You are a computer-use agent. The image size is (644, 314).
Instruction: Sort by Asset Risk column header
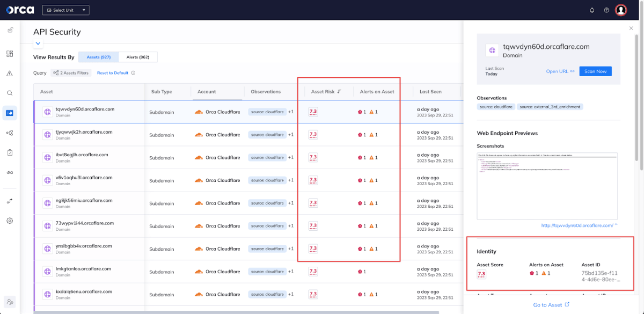(x=326, y=92)
